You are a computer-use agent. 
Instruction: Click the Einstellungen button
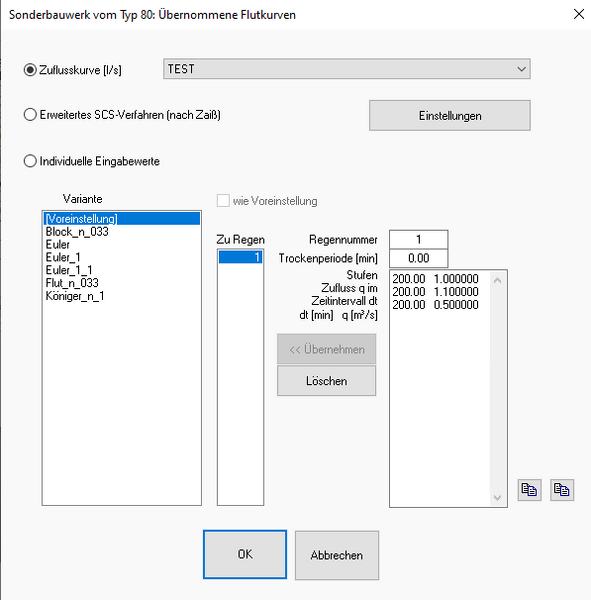click(450, 116)
